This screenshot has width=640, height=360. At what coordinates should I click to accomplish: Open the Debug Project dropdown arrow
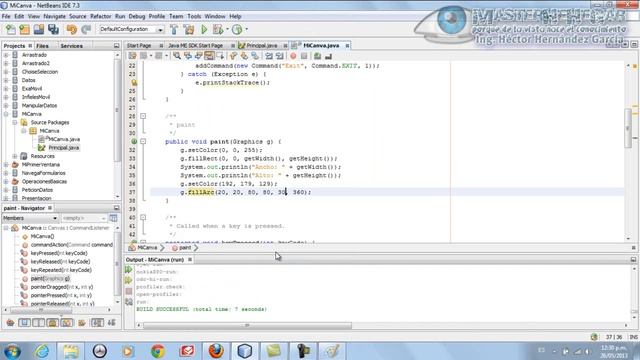(x=227, y=29)
